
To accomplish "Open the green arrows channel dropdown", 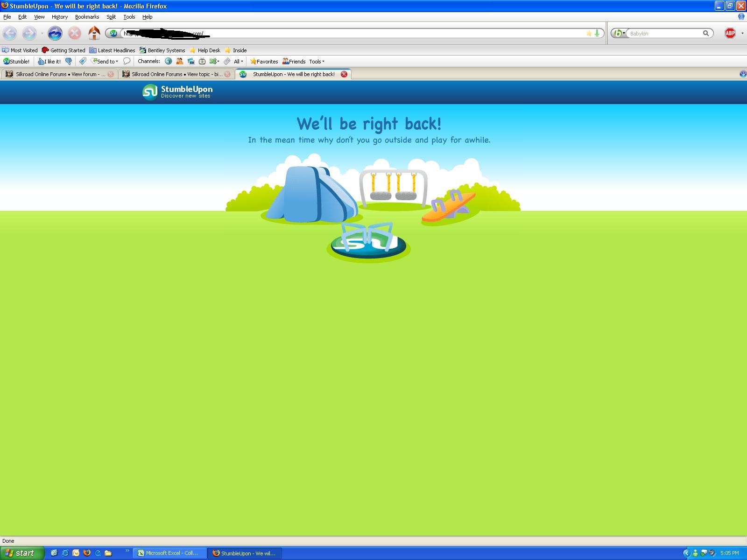I will pos(214,61).
